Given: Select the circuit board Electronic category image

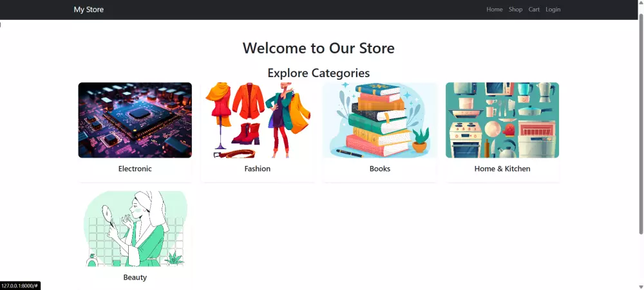Looking at the screenshot, I should point(135,120).
